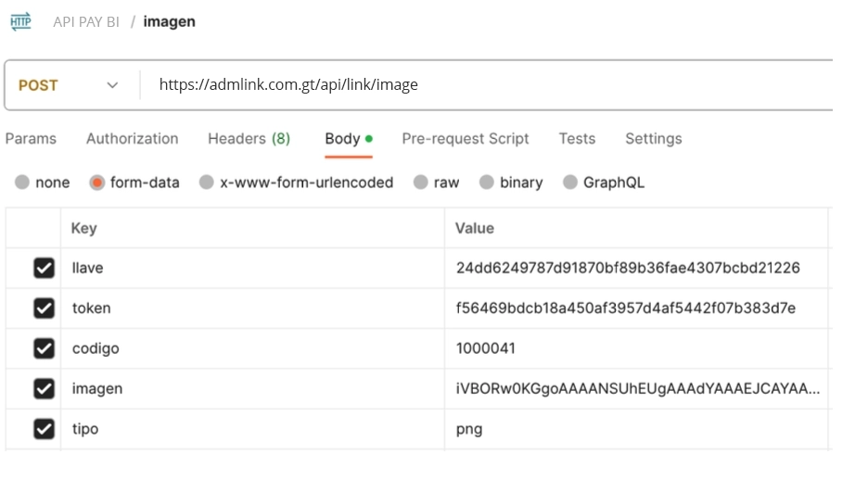This screenshot has width=868, height=492.
Task: Go to Pre-request Script tab
Action: pyautogui.click(x=466, y=139)
